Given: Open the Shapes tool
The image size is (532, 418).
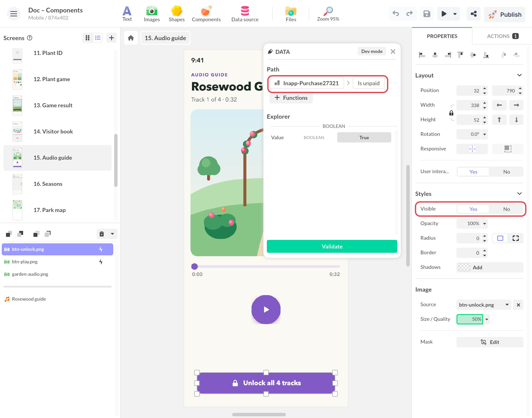Looking at the screenshot, I should coord(177,14).
